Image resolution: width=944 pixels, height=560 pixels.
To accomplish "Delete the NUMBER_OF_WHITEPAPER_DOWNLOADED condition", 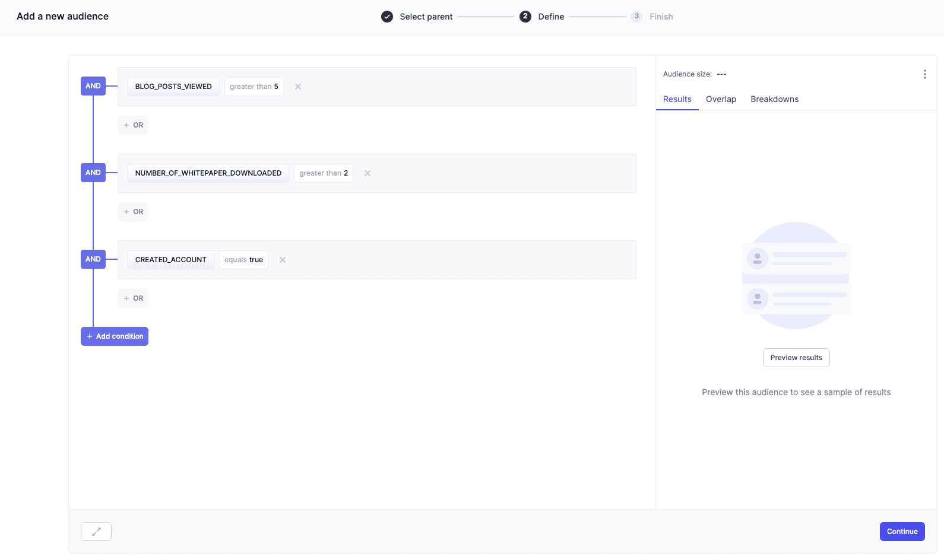I will 368,173.
